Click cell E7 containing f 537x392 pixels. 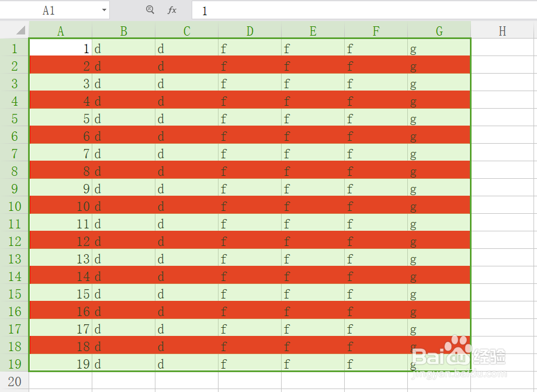click(313, 152)
